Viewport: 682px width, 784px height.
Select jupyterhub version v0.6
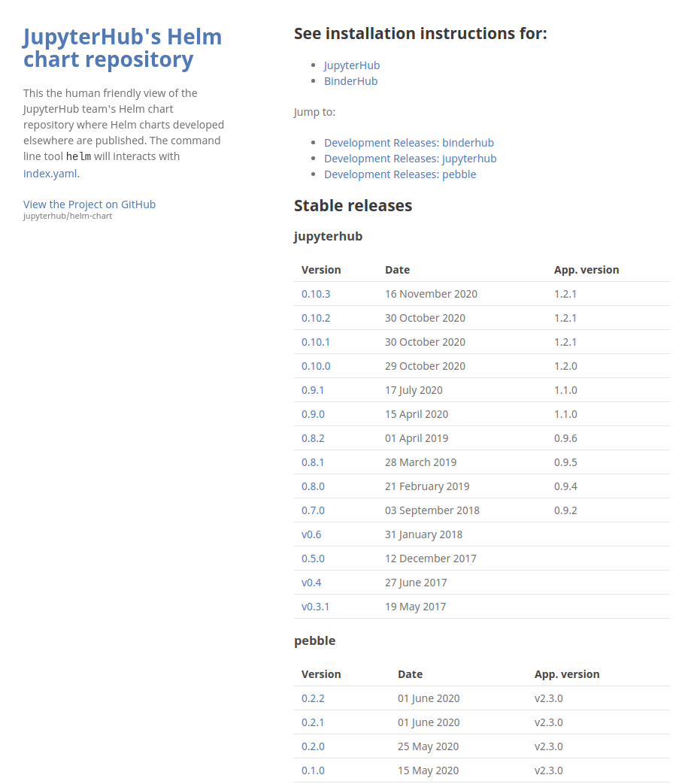coord(311,534)
